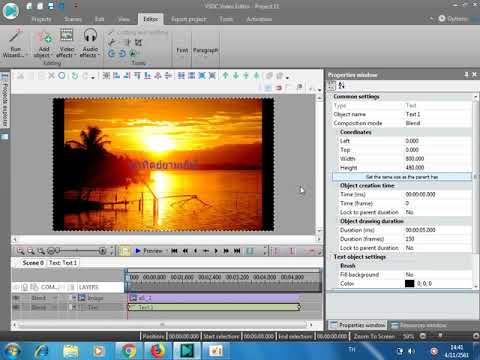
Task: Click the rotate counterclockwise blue icon
Action: pos(112,53)
